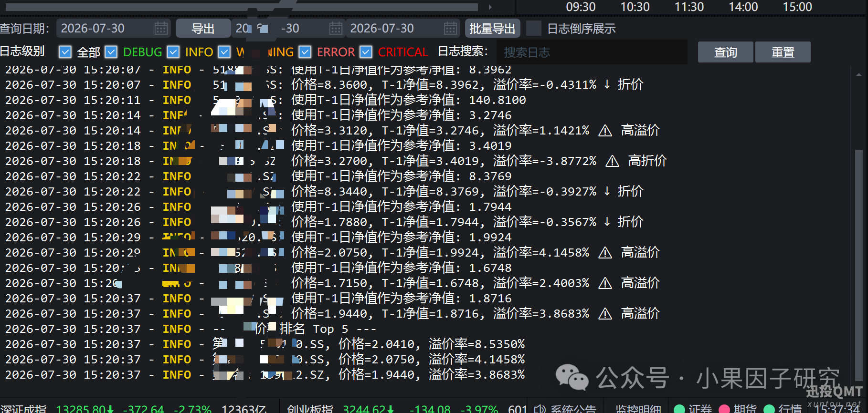Toggle 日志倒序展示 checkbox
Viewport: 868px width, 413px height.
pyautogui.click(x=533, y=29)
